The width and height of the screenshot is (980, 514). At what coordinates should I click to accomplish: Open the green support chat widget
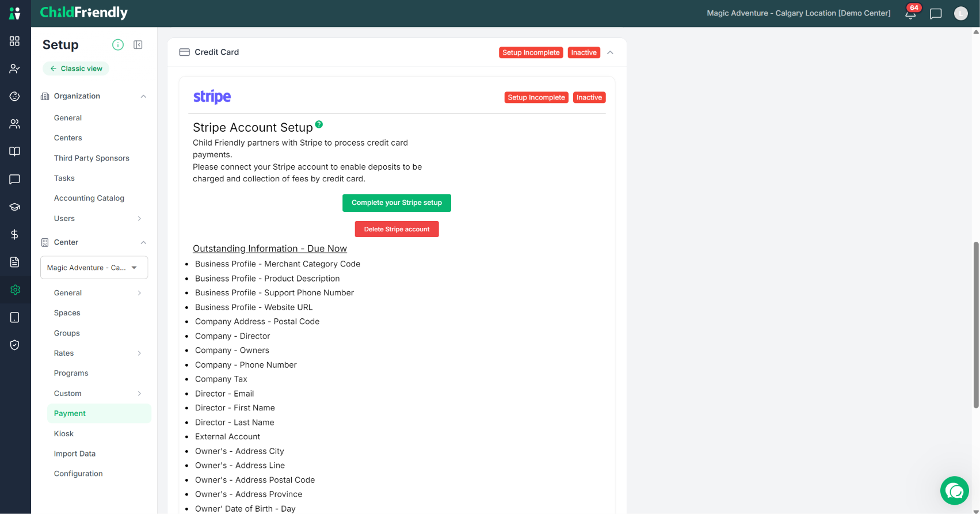(955, 490)
